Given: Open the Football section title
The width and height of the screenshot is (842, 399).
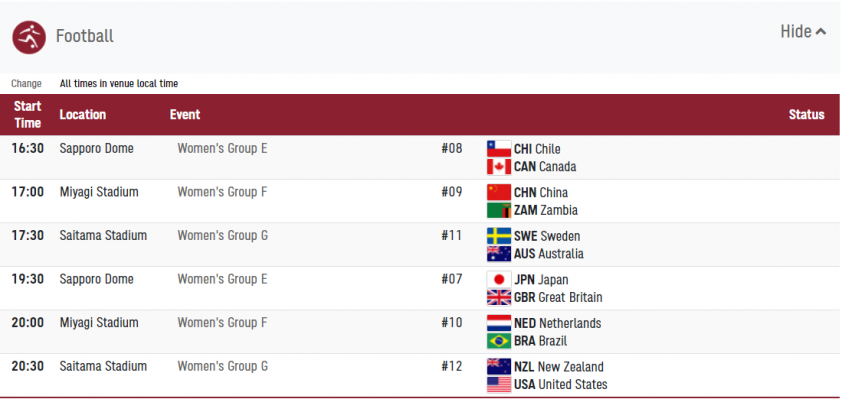Looking at the screenshot, I should (x=85, y=36).
